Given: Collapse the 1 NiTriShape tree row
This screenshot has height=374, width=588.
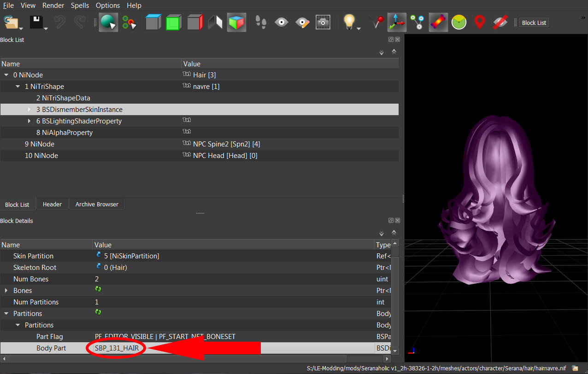Looking at the screenshot, I should pos(18,87).
